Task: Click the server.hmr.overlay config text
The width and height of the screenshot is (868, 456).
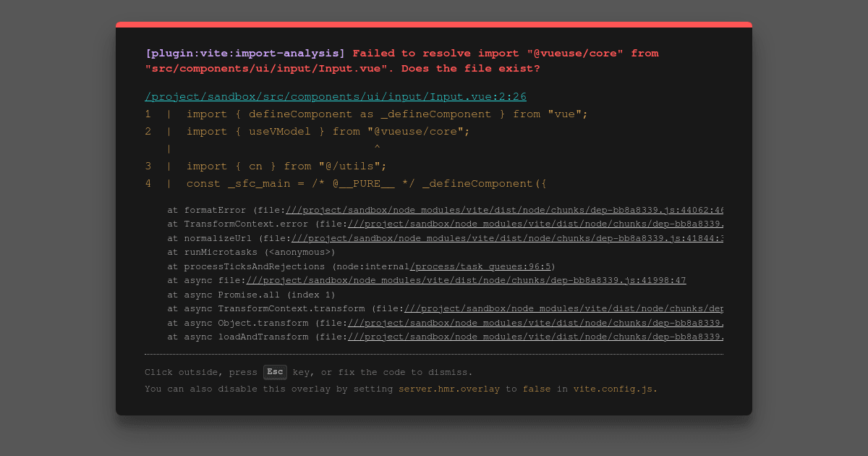Action: click(449, 389)
